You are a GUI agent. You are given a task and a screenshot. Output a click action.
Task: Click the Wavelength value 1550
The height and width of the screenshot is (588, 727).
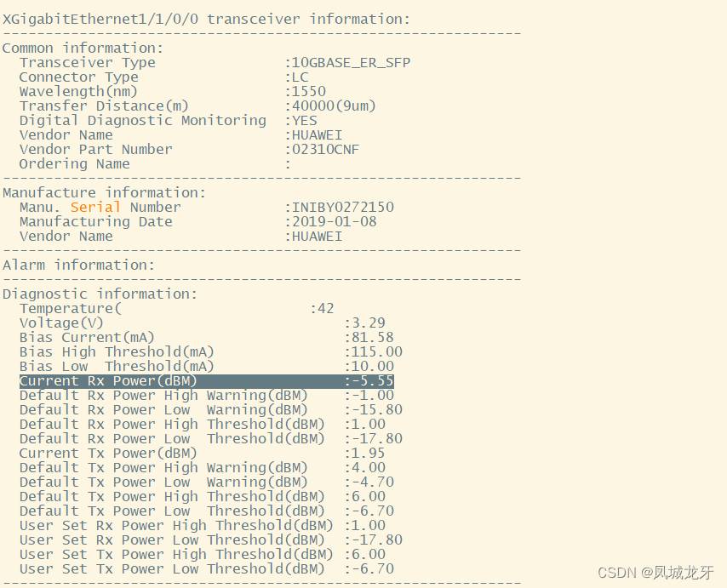[x=309, y=92]
